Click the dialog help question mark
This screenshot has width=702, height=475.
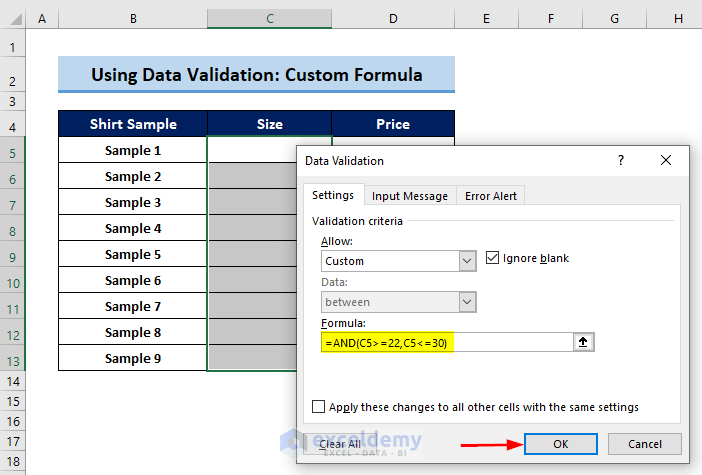click(620, 160)
